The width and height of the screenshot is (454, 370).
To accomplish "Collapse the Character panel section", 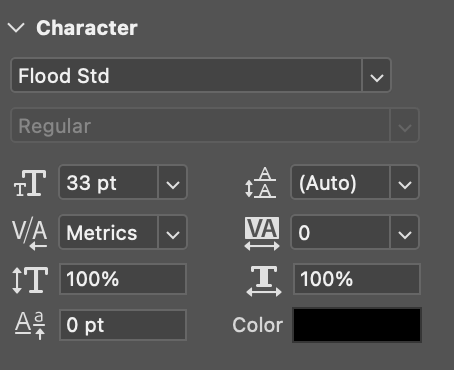I will click(x=16, y=28).
